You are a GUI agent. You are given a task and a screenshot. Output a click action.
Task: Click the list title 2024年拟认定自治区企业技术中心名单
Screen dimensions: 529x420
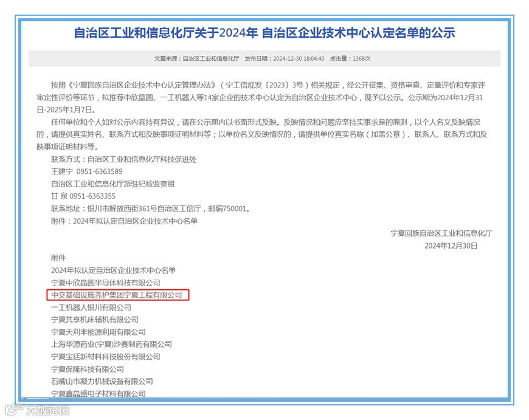click(x=113, y=270)
